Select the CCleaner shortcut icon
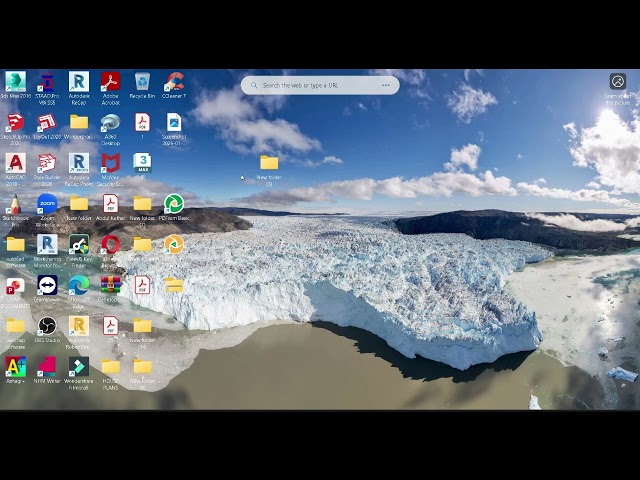Screen dimensions: 640x480 174,81
